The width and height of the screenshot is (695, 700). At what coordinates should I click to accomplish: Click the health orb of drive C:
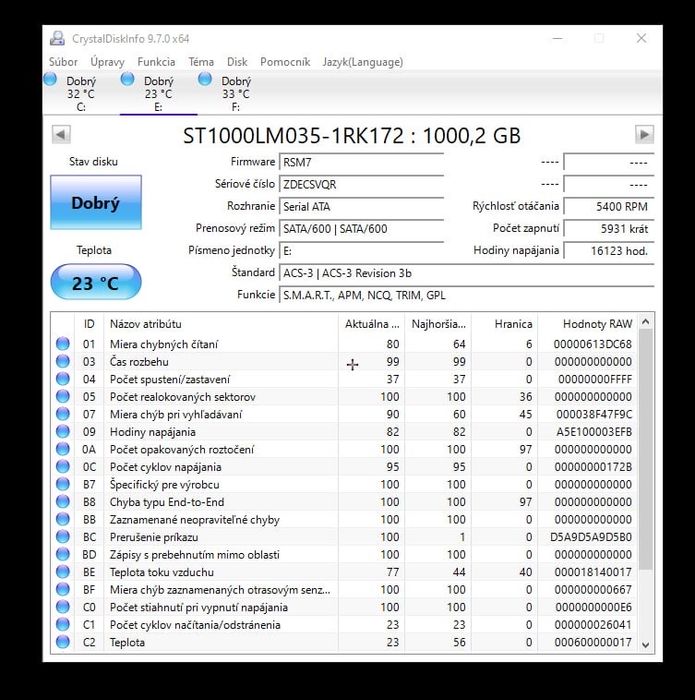(50, 79)
